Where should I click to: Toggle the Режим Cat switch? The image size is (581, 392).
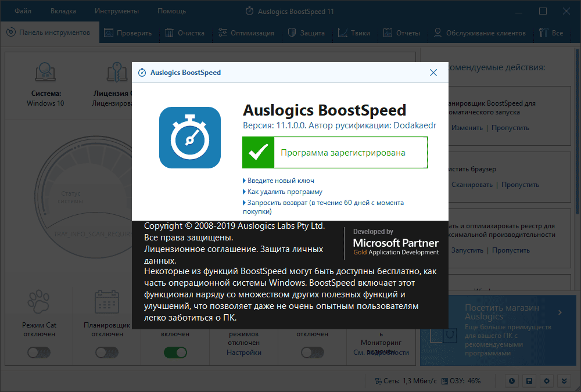[x=39, y=353]
